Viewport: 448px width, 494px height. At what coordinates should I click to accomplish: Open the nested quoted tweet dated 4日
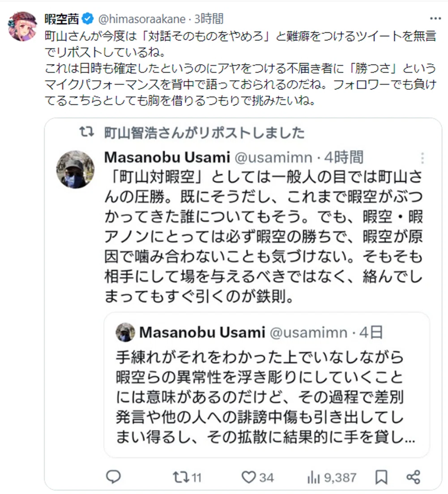point(267,385)
